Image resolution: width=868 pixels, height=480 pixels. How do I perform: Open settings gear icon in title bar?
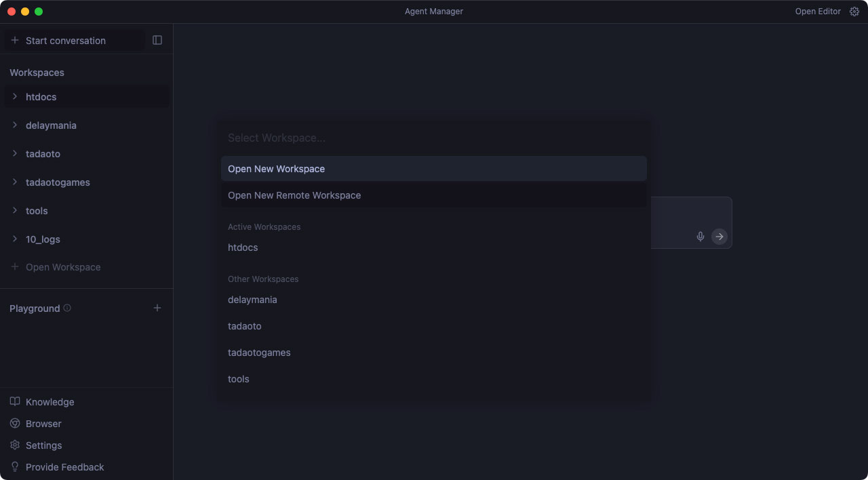(854, 12)
